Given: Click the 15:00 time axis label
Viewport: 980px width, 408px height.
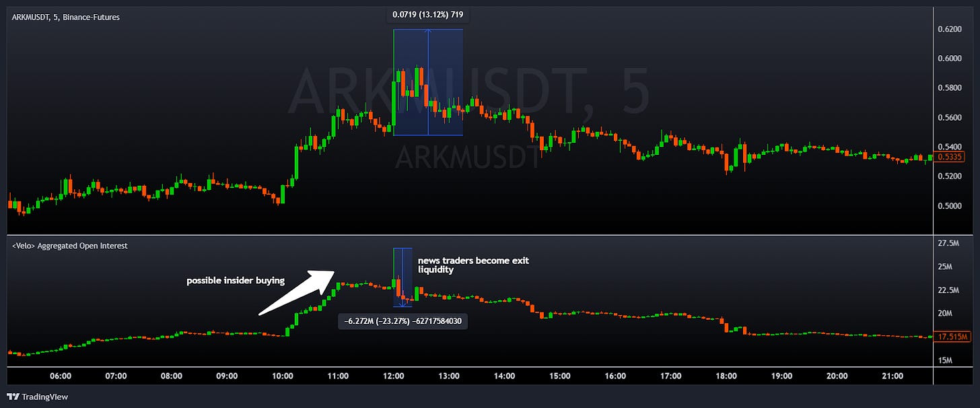Looking at the screenshot, I should (x=560, y=376).
